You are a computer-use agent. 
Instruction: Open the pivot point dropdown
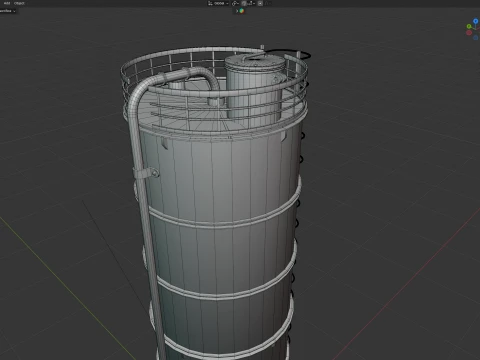(236, 3)
